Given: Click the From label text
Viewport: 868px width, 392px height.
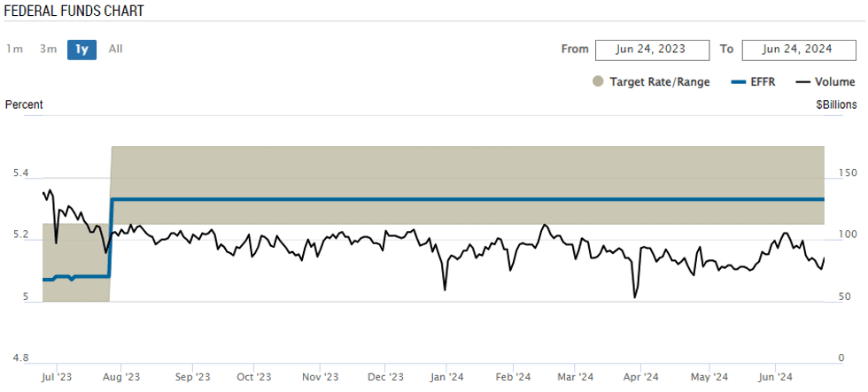Looking at the screenshot, I should (x=575, y=50).
